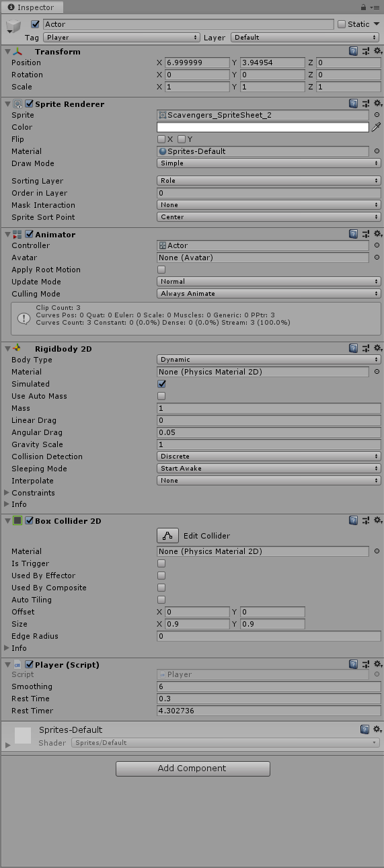Open the Animator Controller object picker
Image resolution: width=384 pixels, height=868 pixels.
(377, 245)
